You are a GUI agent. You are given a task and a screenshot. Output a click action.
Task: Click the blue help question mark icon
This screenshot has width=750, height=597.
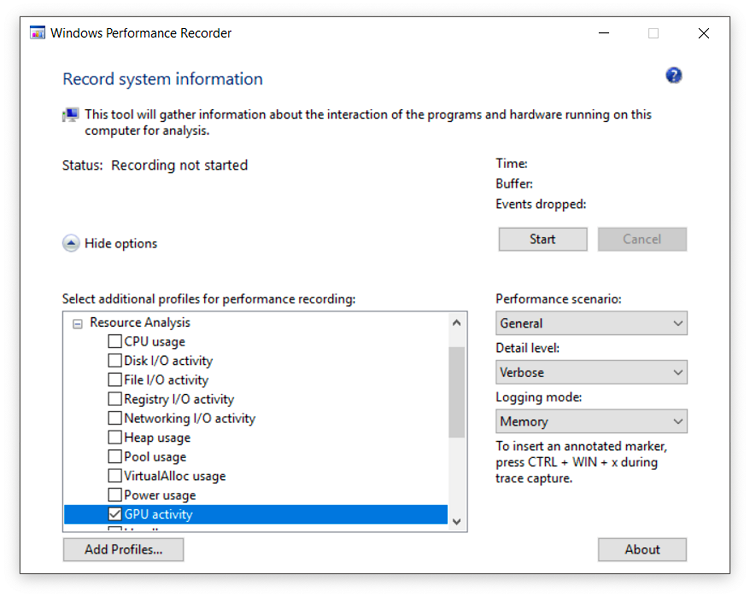[673, 76]
